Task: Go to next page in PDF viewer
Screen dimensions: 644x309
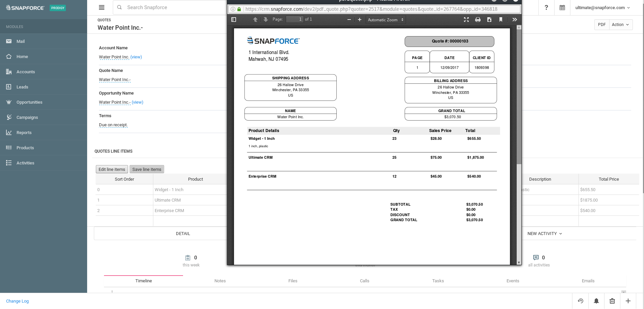Action: tap(266, 20)
